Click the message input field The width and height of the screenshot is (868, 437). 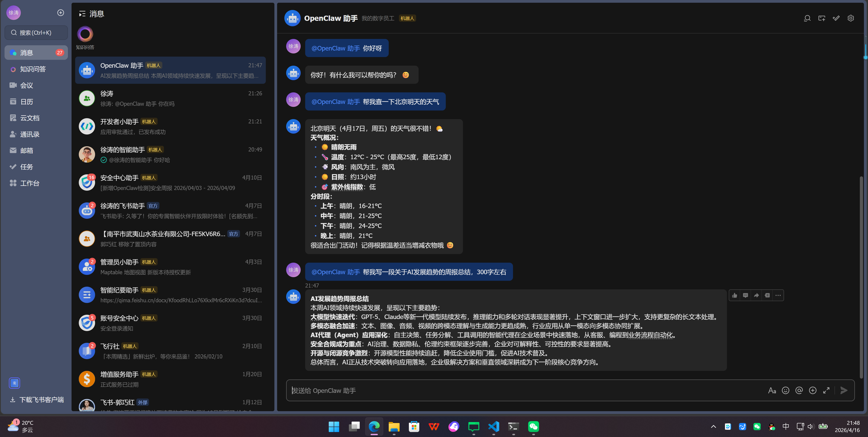point(506,391)
